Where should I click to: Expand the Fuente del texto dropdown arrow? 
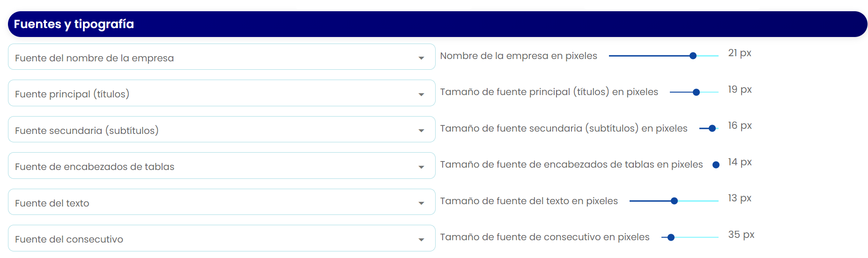tap(421, 203)
